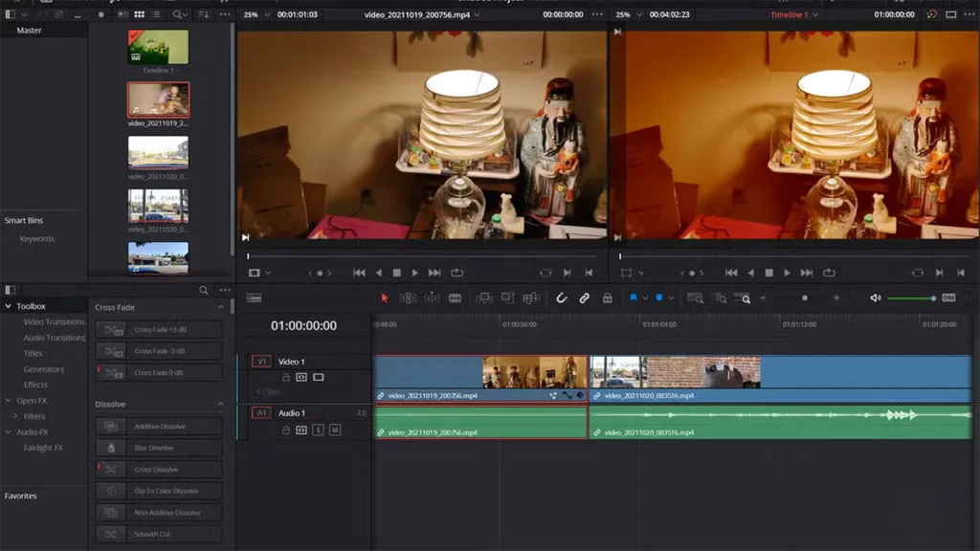Select Fairlight FX under Audio FX

(43, 448)
